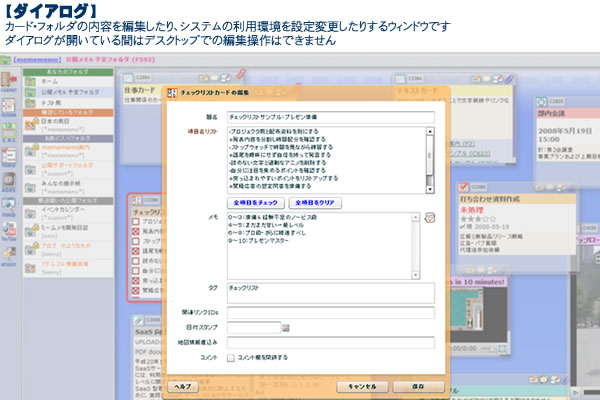Click the calendar icon beside 日付スタンプ field
600x400 pixels.
coord(286,327)
